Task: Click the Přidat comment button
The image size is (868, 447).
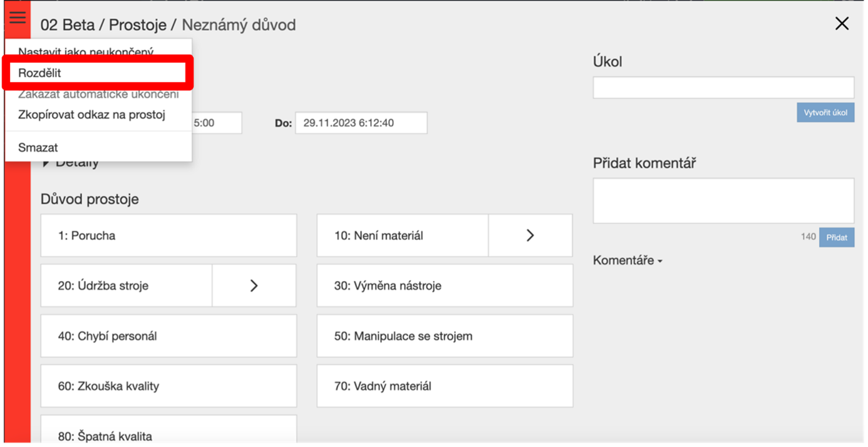Action: 837,237
